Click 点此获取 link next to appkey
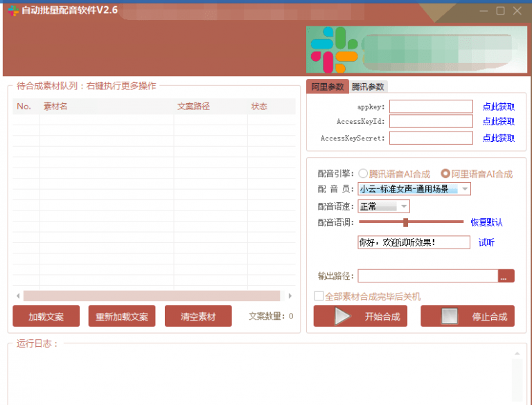This screenshot has height=405, width=532. coord(498,107)
